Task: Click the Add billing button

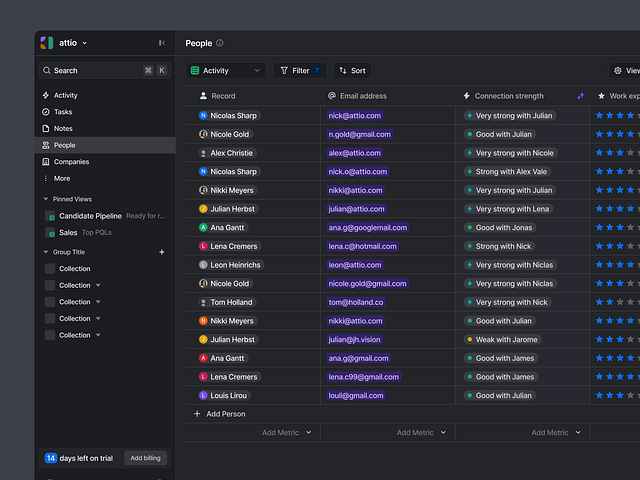Action: pyautogui.click(x=145, y=458)
